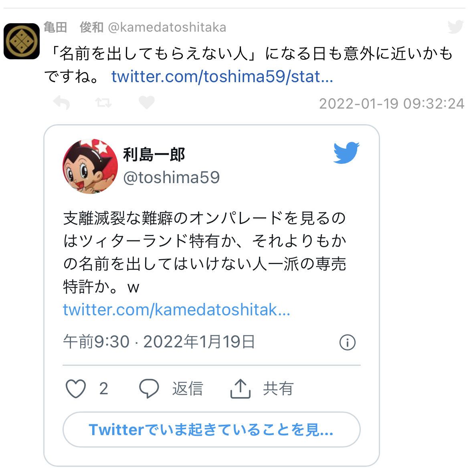469x476 pixels.
Task: Open the 亀田 俊和 profile avatar
Action: [x=22, y=41]
